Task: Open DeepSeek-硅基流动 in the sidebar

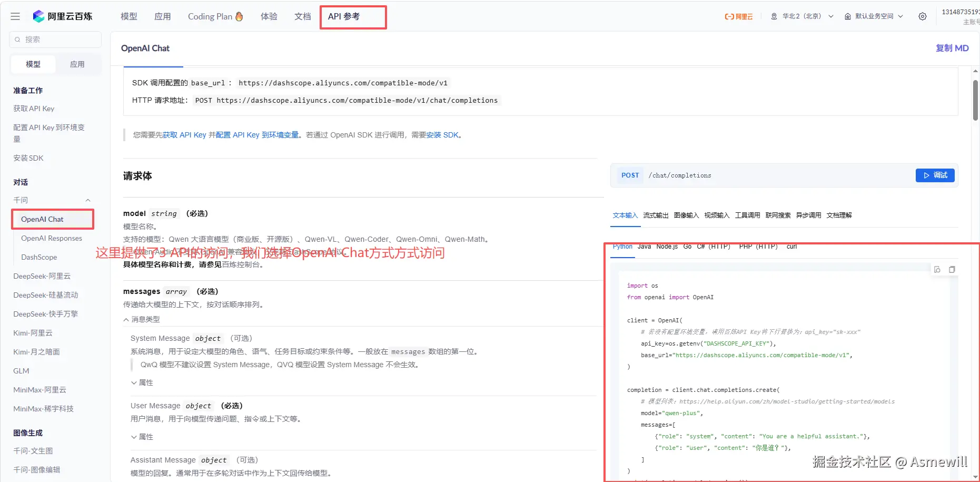Action: (45, 295)
